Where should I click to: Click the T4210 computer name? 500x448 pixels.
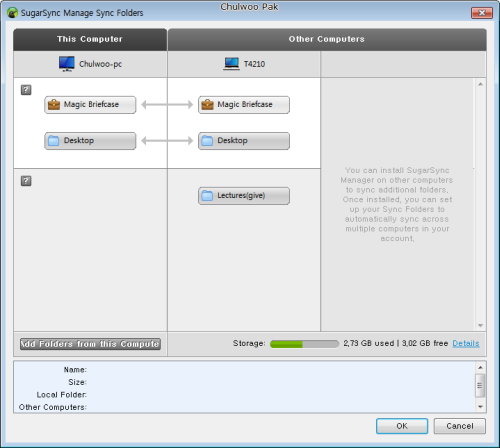[x=254, y=64]
